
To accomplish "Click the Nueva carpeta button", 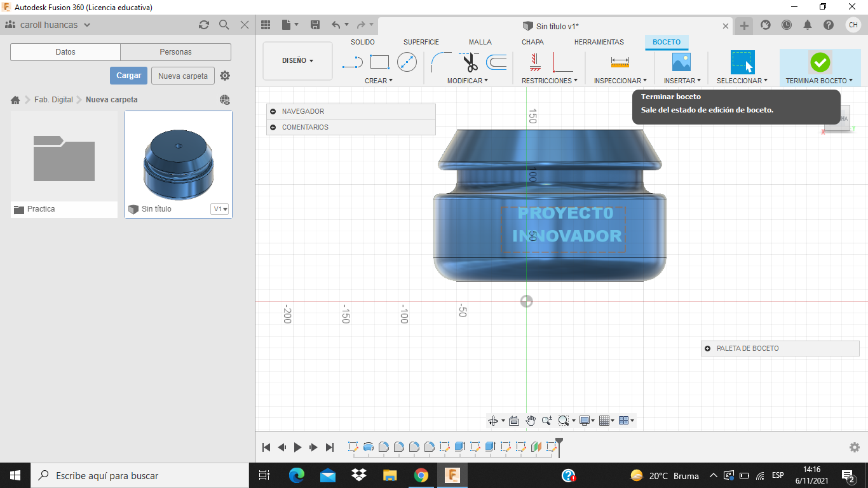I will (183, 76).
